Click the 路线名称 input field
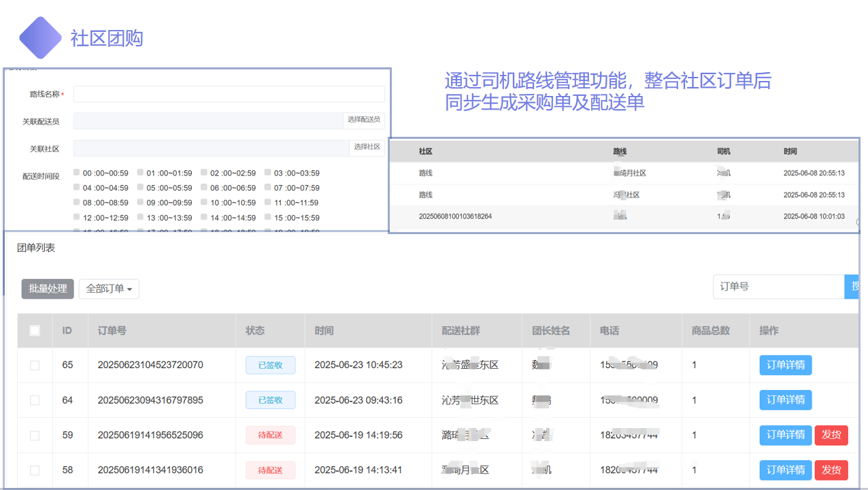The width and height of the screenshot is (868, 490). pos(229,94)
